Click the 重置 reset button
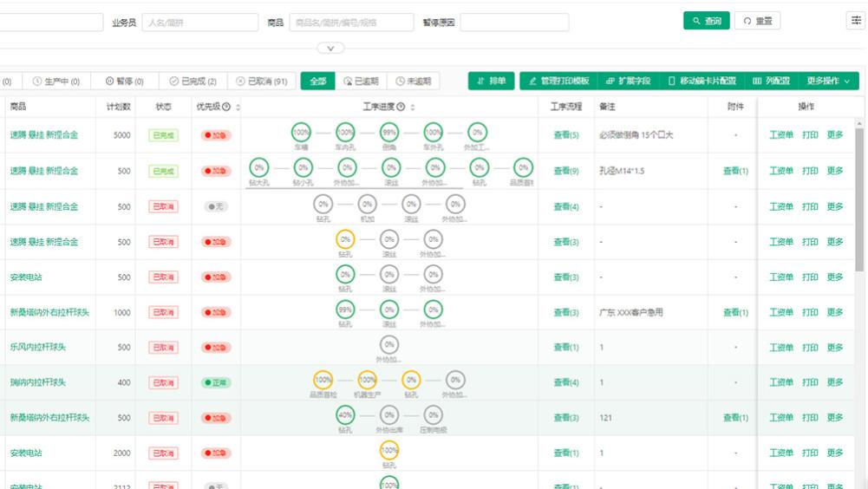 [757, 21]
